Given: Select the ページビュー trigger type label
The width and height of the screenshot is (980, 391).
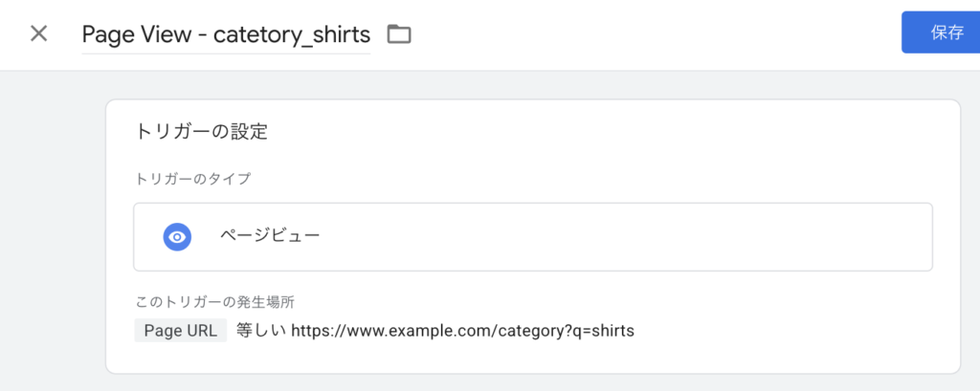Looking at the screenshot, I should (270, 235).
